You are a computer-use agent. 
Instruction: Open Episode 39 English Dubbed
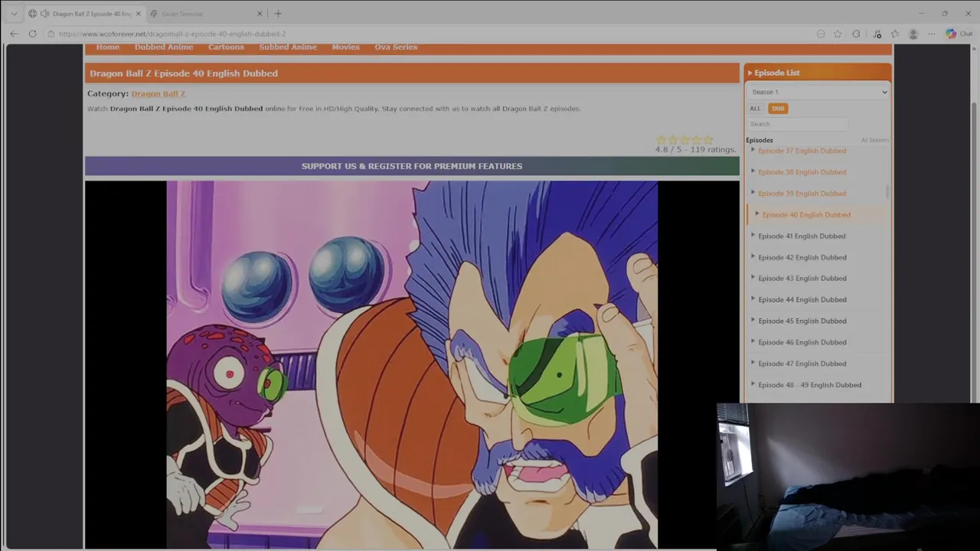(802, 194)
